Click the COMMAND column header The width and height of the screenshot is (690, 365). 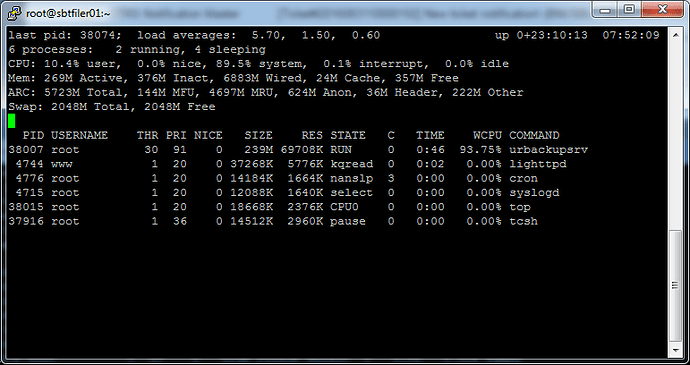534,135
